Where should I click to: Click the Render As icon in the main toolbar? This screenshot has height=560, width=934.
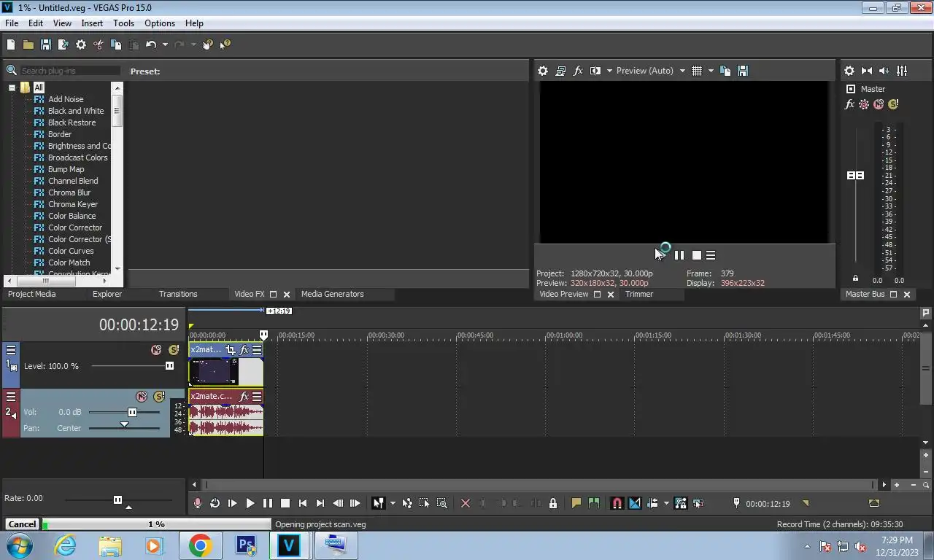[x=63, y=44]
